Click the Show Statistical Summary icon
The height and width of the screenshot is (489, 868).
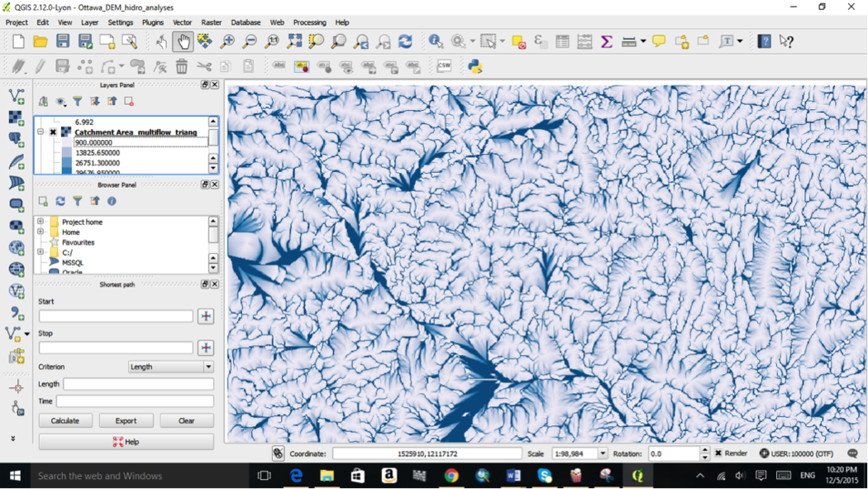pos(606,41)
